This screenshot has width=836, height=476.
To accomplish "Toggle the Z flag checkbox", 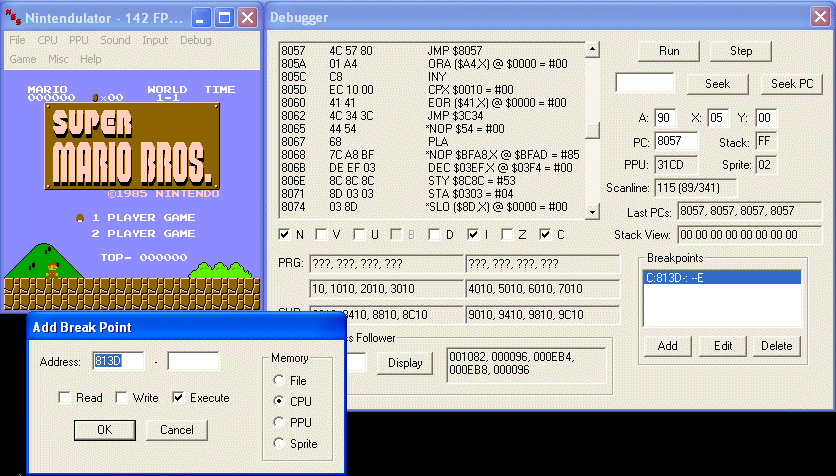I will pos(508,235).
